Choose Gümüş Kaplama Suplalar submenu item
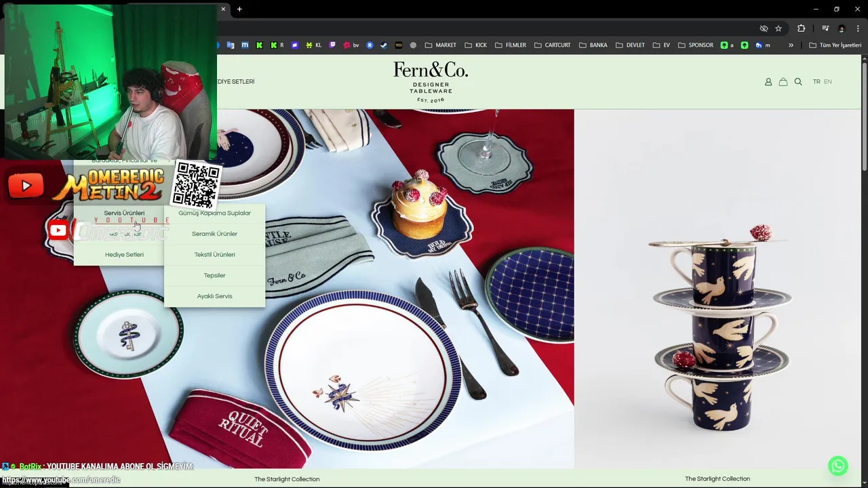868x488 pixels. click(214, 213)
